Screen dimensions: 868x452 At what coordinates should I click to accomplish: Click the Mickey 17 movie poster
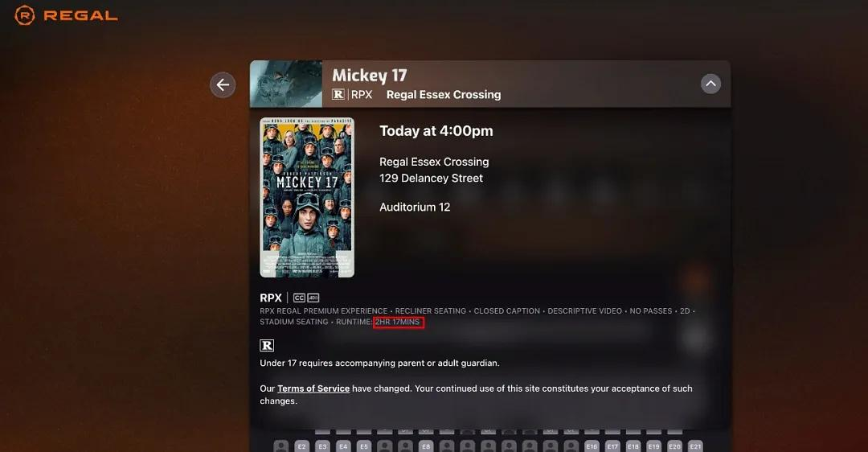(307, 197)
